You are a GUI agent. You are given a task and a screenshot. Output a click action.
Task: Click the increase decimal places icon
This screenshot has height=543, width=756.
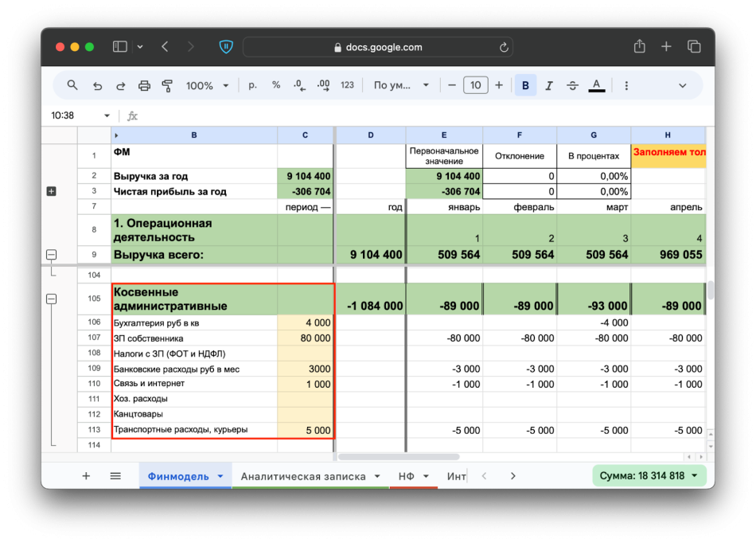[x=323, y=85]
